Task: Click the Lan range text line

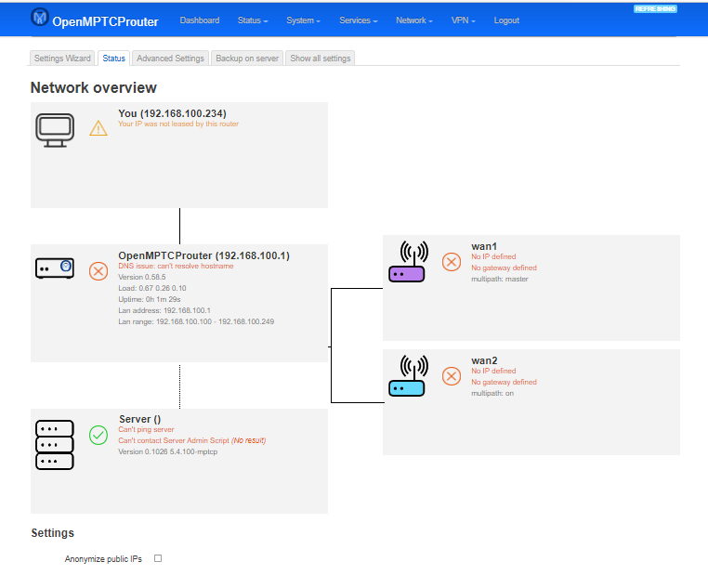Action: (x=196, y=321)
